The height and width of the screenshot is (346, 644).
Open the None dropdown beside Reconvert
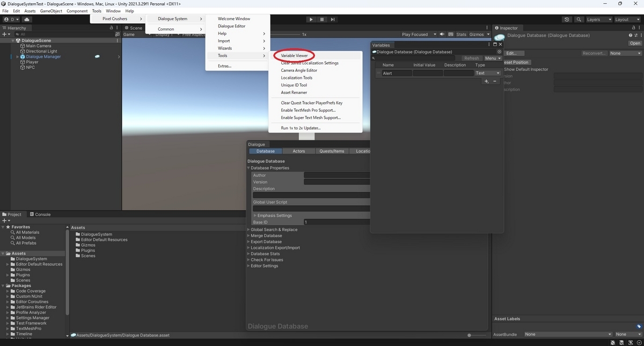coord(625,53)
